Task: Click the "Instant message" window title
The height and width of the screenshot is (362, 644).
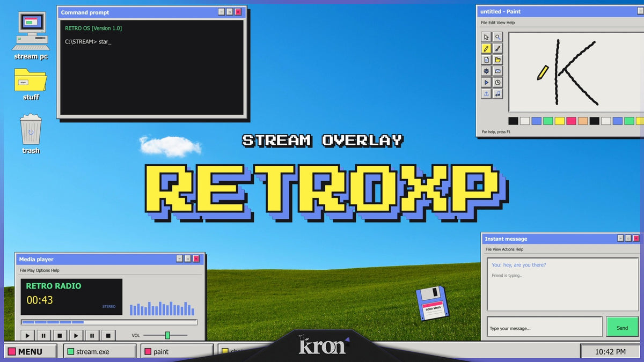Action: [506, 239]
